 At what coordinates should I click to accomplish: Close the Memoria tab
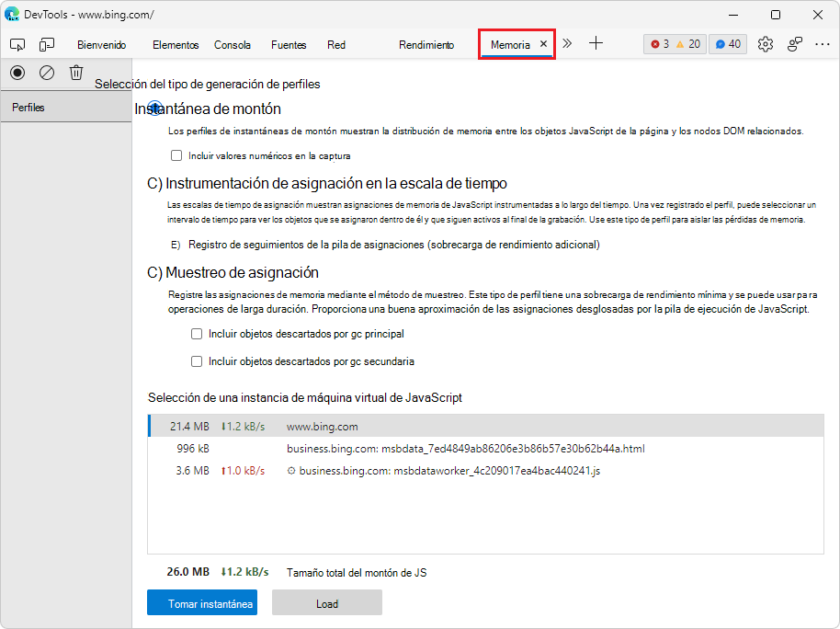click(543, 44)
